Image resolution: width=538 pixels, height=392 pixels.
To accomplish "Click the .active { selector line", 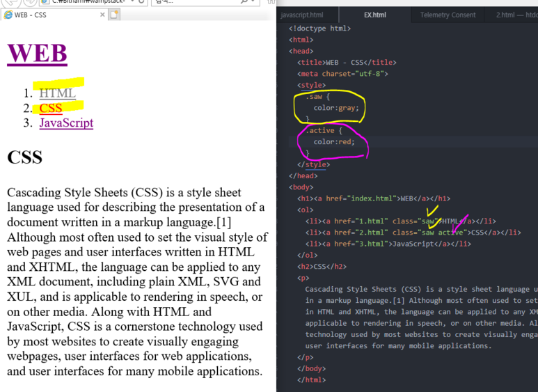I will point(324,130).
